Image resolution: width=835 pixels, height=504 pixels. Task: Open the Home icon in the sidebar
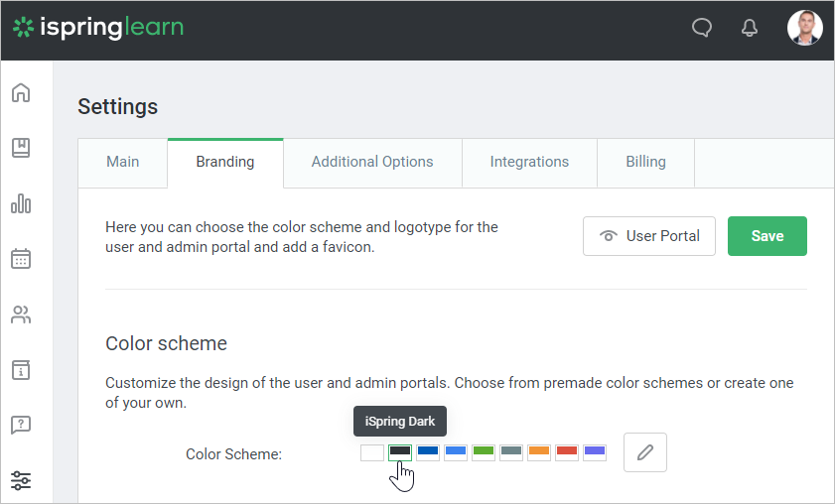[21, 92]
